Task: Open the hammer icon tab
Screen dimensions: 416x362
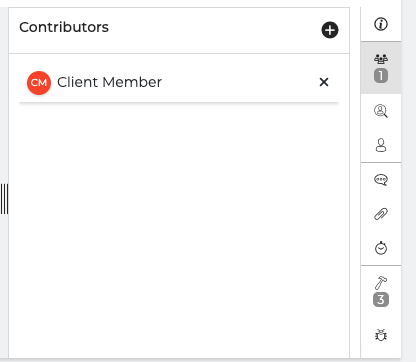Action: (x=381, y=283)
